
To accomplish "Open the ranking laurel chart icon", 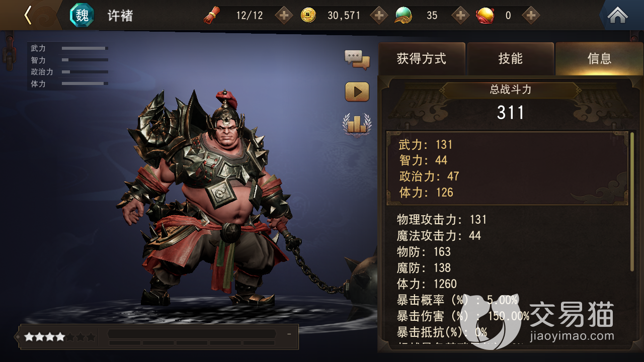I will (357, 124).
